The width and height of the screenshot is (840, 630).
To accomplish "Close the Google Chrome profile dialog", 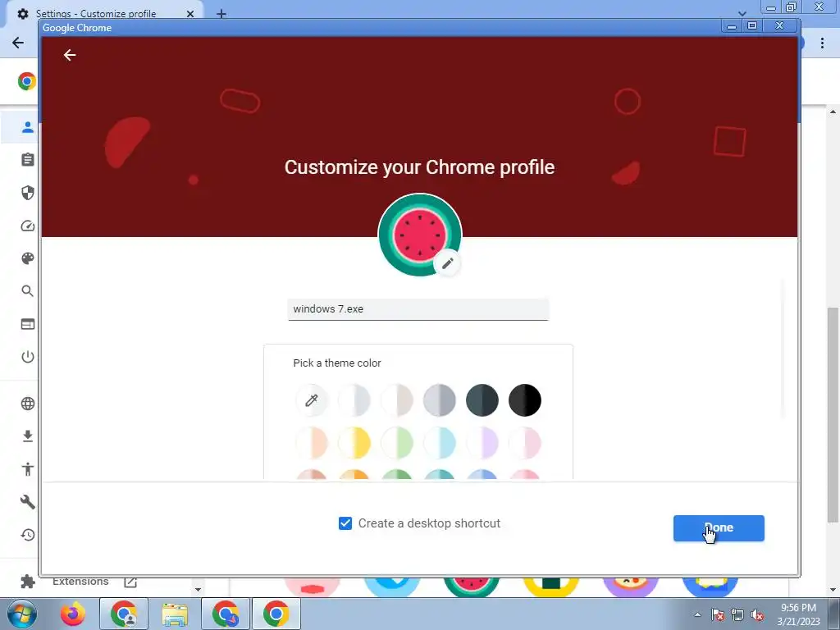I will pos(780,25).
